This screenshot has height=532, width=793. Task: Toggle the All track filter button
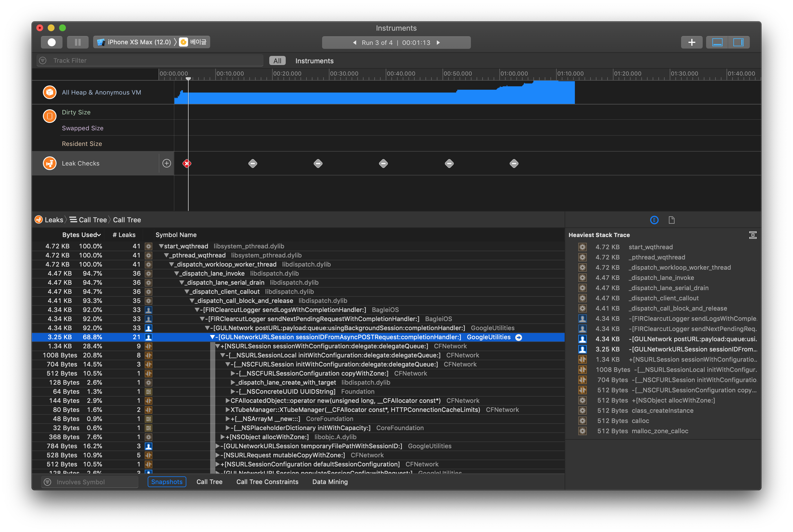point(277,61)
